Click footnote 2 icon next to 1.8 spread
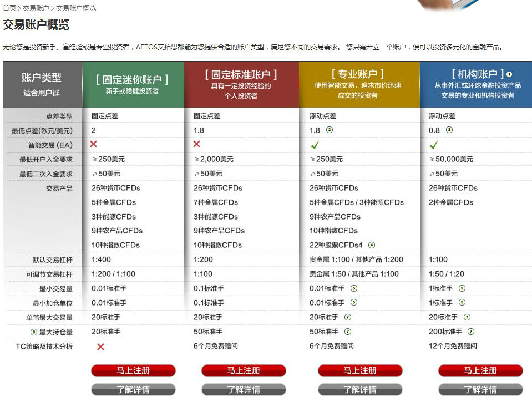Image resolution: width=532 pixels, height=402 pixels. pyautogui.click(x=330, y=130)
